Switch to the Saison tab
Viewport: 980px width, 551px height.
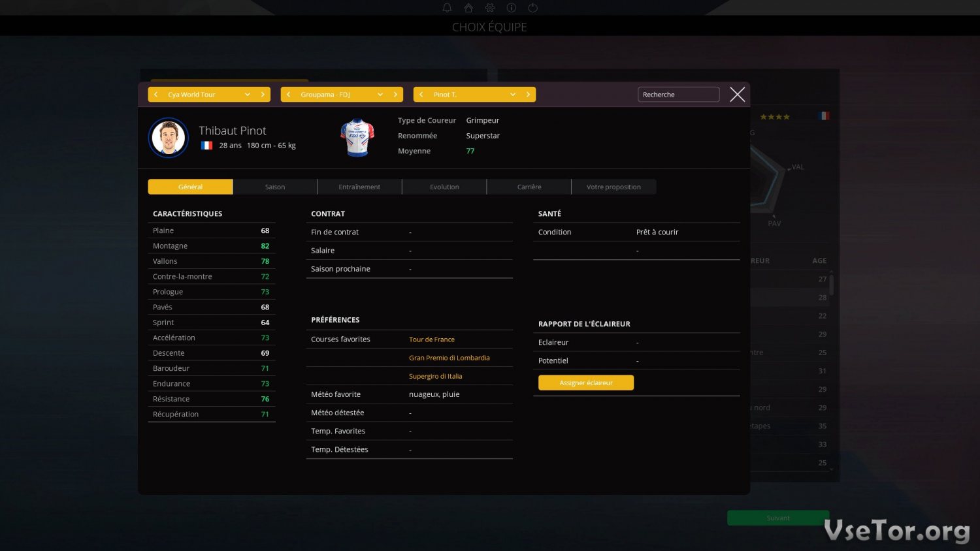coord(275,187)
